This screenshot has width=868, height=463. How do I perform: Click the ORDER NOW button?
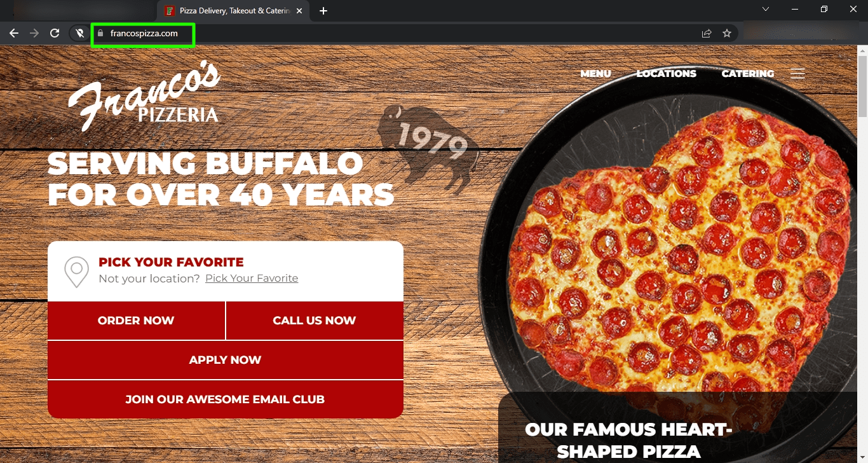click(136, 321)
